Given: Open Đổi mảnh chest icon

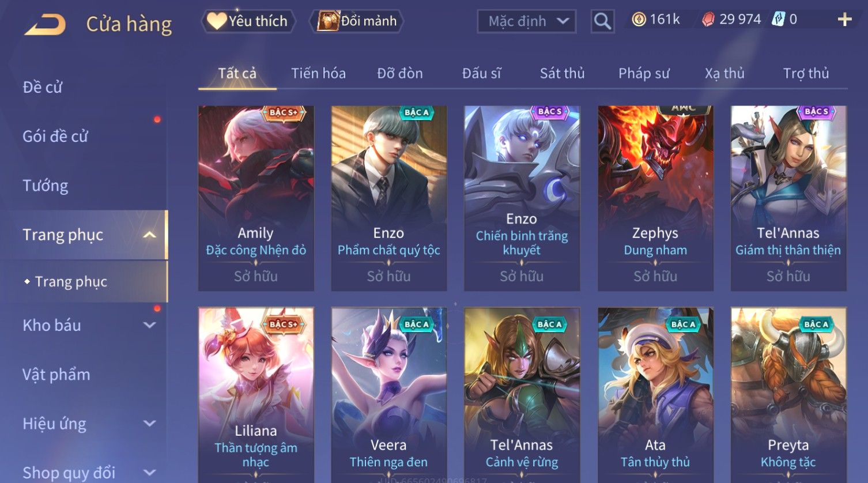Looking at the screenshot, I should pyautogui.click(x=327, y=21).
